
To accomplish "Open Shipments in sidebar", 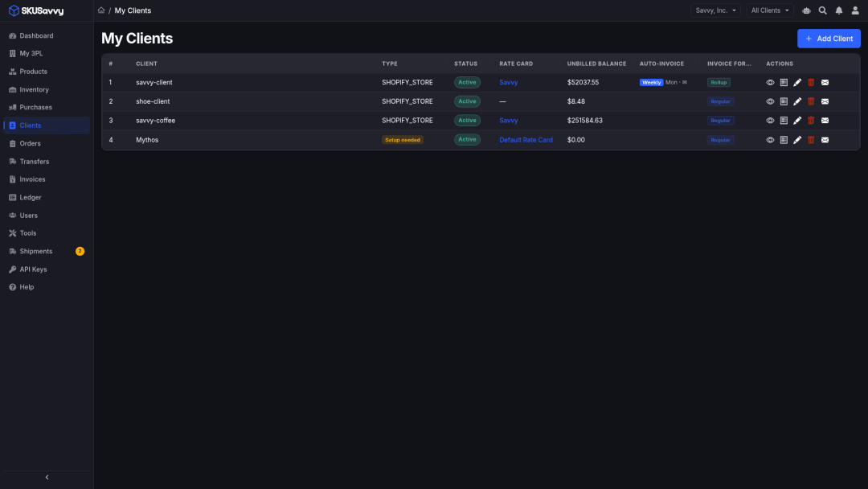I will (x=47, y=252).
